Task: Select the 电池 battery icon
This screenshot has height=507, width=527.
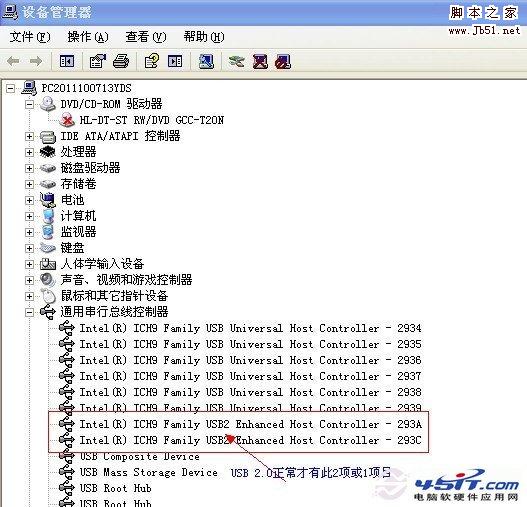Action: (x=48, y=200)
